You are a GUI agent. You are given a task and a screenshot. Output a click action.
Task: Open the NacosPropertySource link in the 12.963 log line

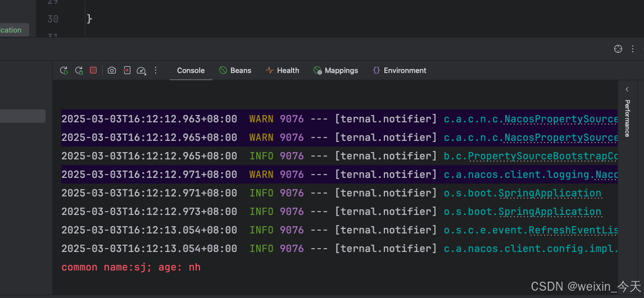(x=561, y=120)
